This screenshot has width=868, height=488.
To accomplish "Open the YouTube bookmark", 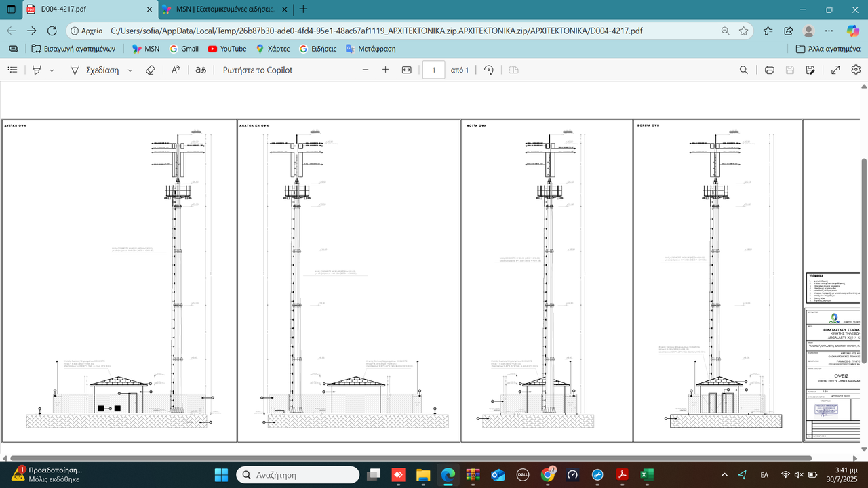I will click(227, 49).
